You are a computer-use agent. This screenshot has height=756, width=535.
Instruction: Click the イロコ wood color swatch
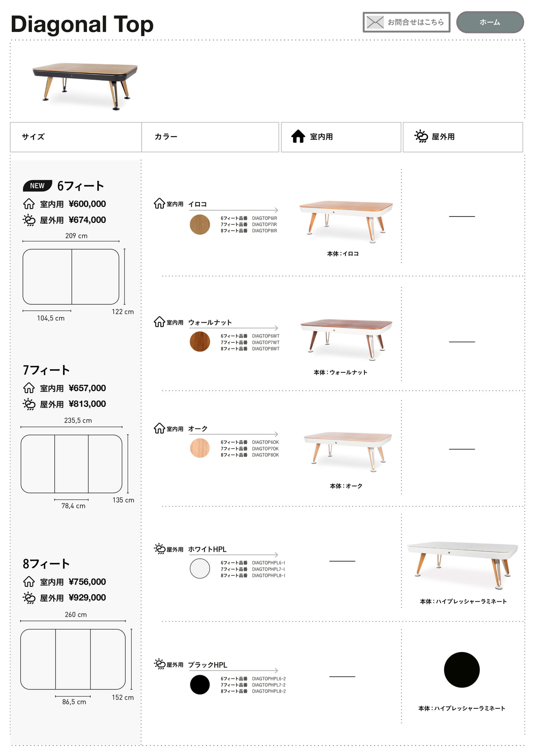pos(200,224)
